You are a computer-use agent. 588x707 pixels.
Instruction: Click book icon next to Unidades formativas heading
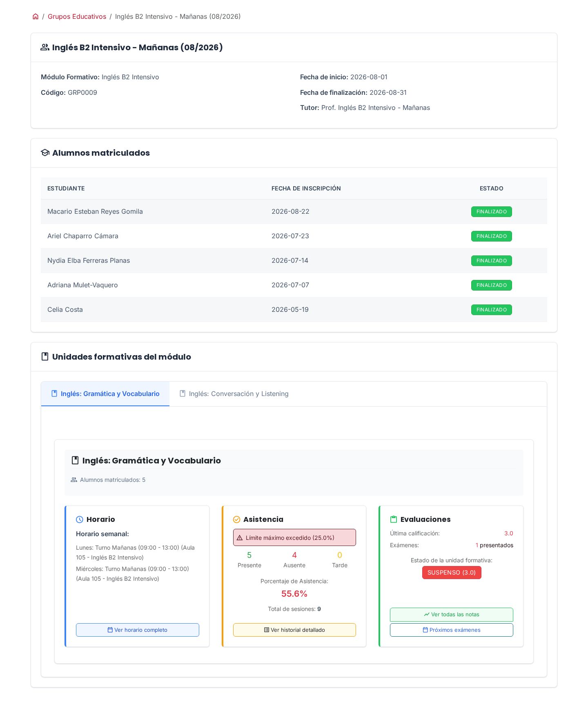45,357
